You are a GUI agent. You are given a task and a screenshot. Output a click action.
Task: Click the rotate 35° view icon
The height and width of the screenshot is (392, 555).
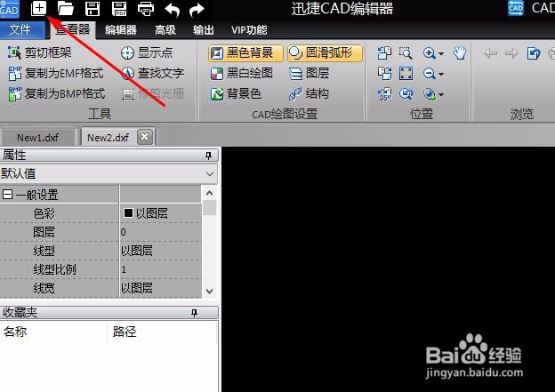point(384,94)
